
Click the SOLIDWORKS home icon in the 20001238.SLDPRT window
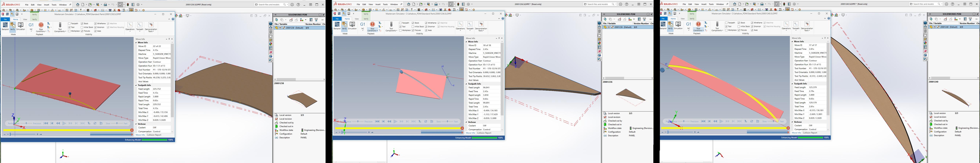[x=78, y=5]
